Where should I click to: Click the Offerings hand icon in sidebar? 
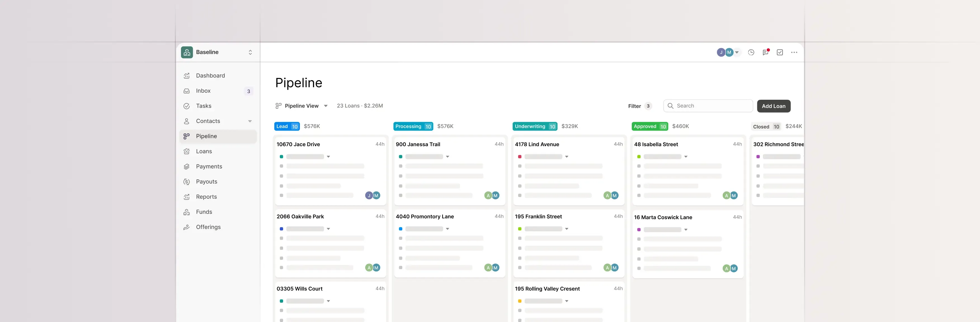tap(187, 227)
